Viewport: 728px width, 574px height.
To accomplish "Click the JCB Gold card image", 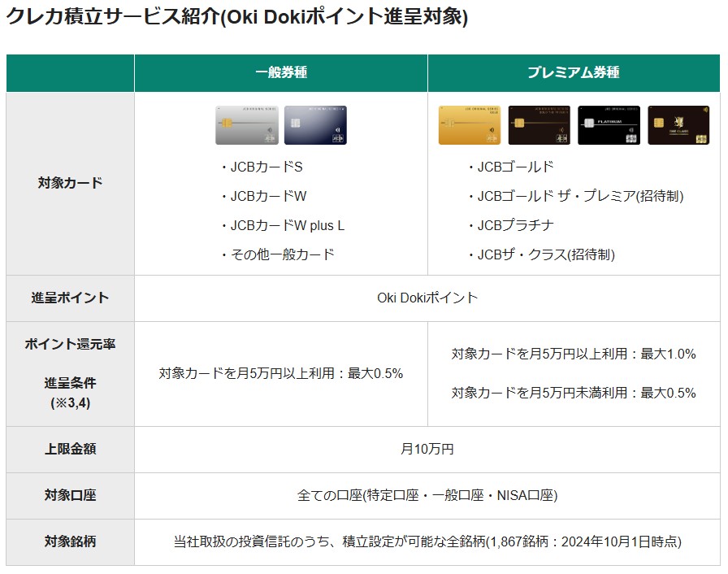I will [470, 125].
